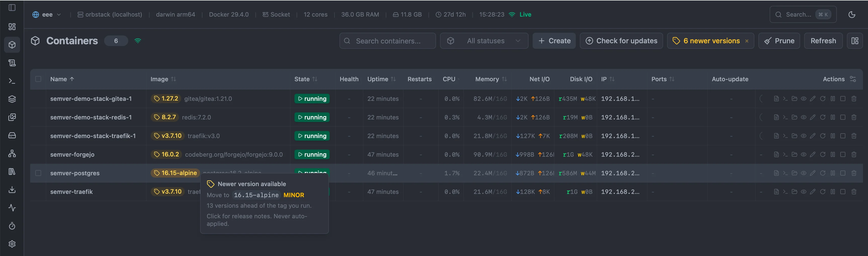The image size is (868, 256).
Task: Click the Live connection indicator
Action: (x=520, y=15)
